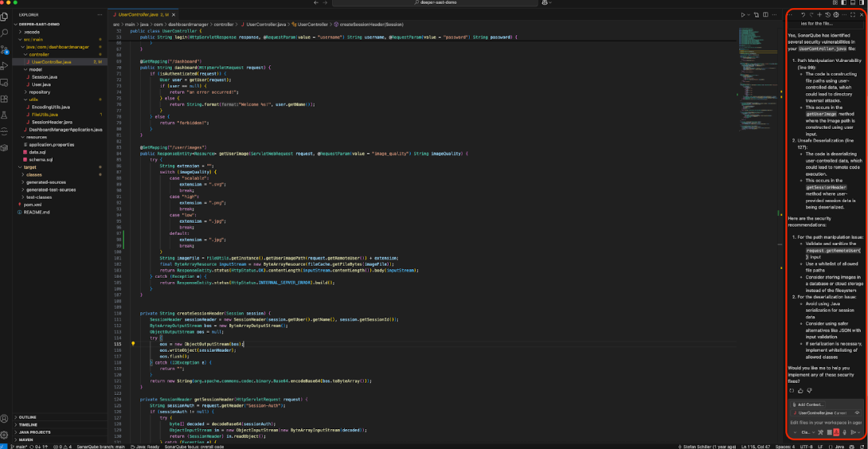The image size is (868, 449).
Task: Click the lightbulb icon at line 115
Action: (133, 343)
